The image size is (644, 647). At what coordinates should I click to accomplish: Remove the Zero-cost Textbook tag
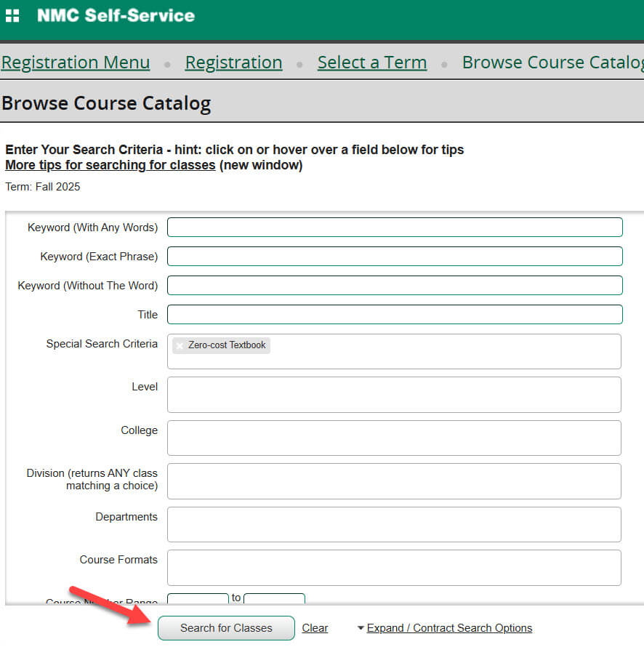point(180,345)
